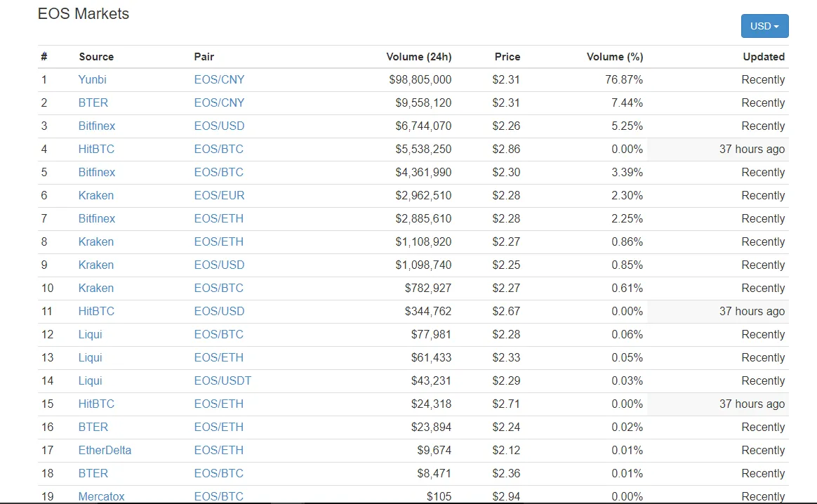Open the EOS/USD pair in row 3
The image size is (817, 504).
click(220, 126)
